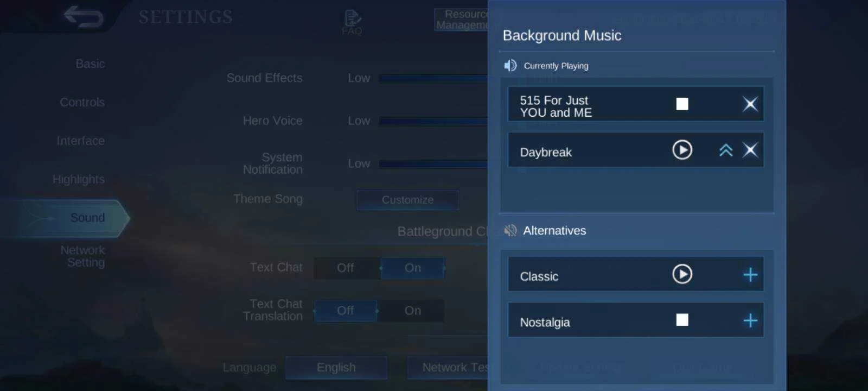Viewport: 868px width, 391px height.
Task: Go back using the return arrow
Action: point(84,17)
